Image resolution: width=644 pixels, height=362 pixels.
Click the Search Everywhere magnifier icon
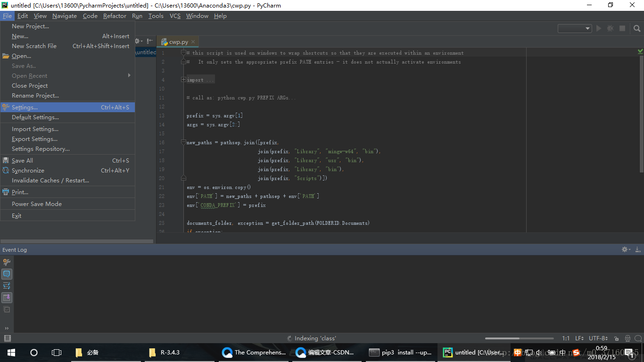pos(637,28)
